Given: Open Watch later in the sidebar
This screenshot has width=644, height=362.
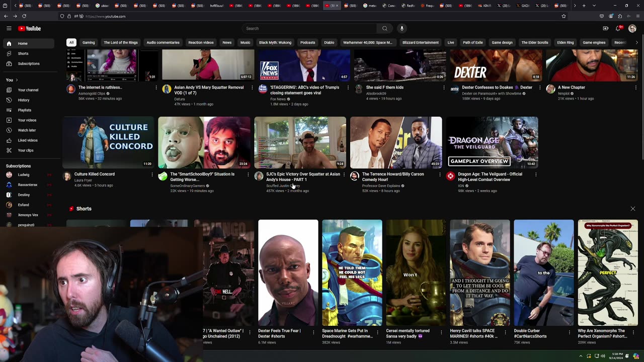Looking at the screenshot, I should 28,130.
